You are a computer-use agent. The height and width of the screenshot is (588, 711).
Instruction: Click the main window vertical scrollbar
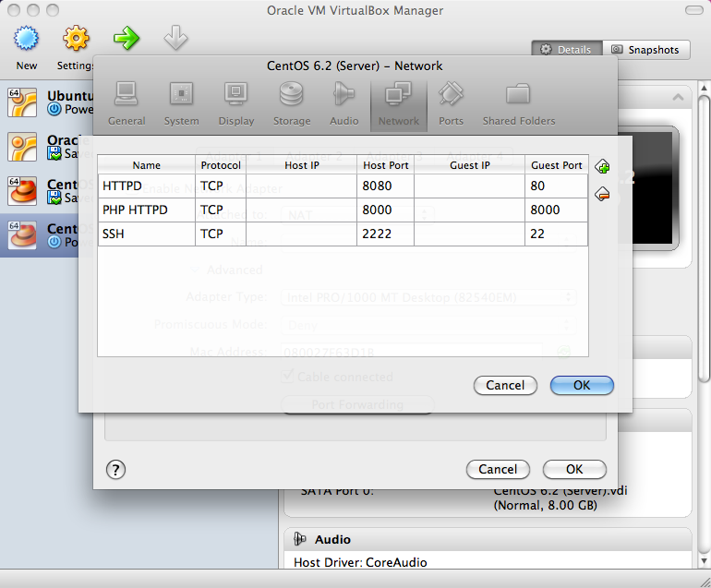[x=704, y=238]
